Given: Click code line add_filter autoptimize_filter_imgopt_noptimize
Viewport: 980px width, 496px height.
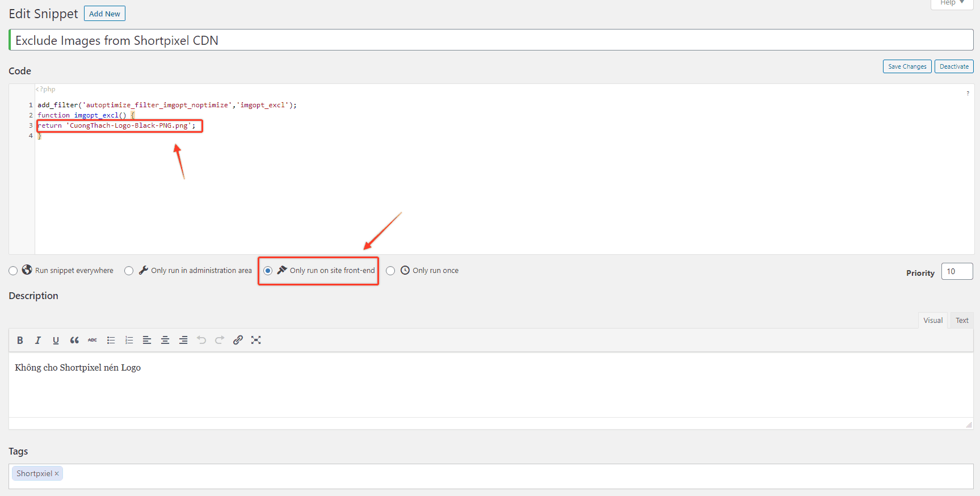Looking at the screenshot, I should coord(167,105).
